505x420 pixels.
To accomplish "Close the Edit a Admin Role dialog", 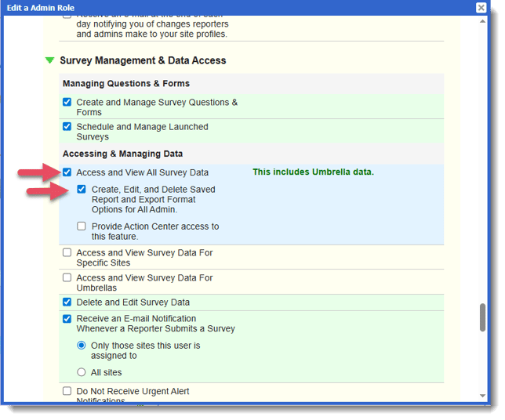I will 481,7.
